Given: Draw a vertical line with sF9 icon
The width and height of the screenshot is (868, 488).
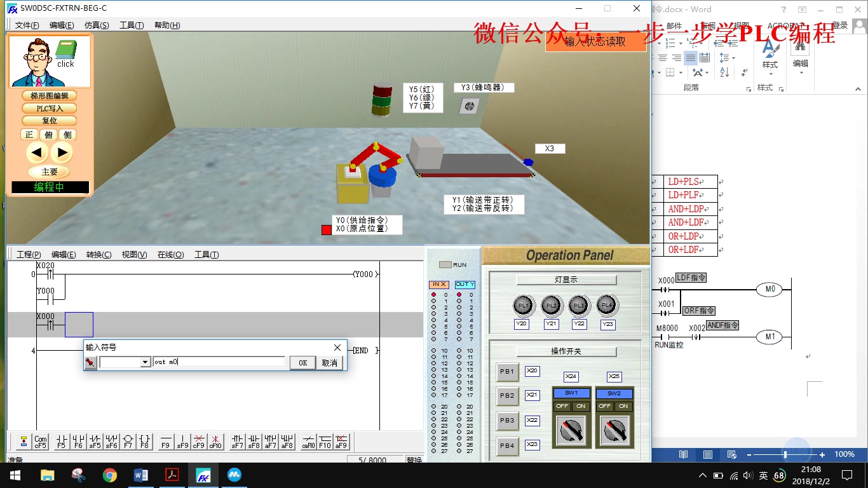Looking at the screenshot, I should 182,442.
